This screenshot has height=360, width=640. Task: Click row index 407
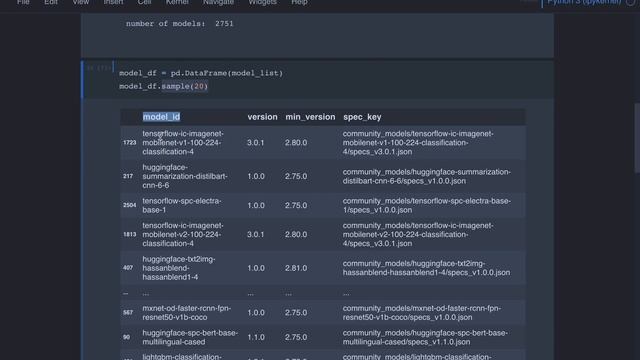point(128,268)
